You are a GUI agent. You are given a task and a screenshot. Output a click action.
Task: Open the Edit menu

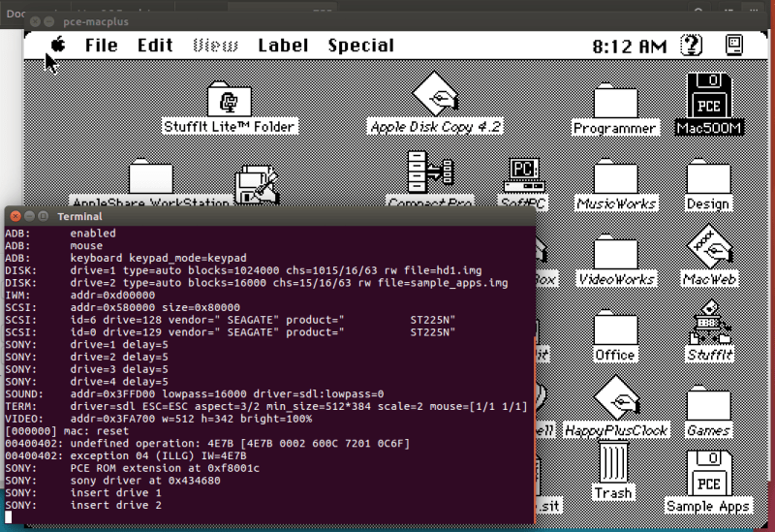(155, 46)
